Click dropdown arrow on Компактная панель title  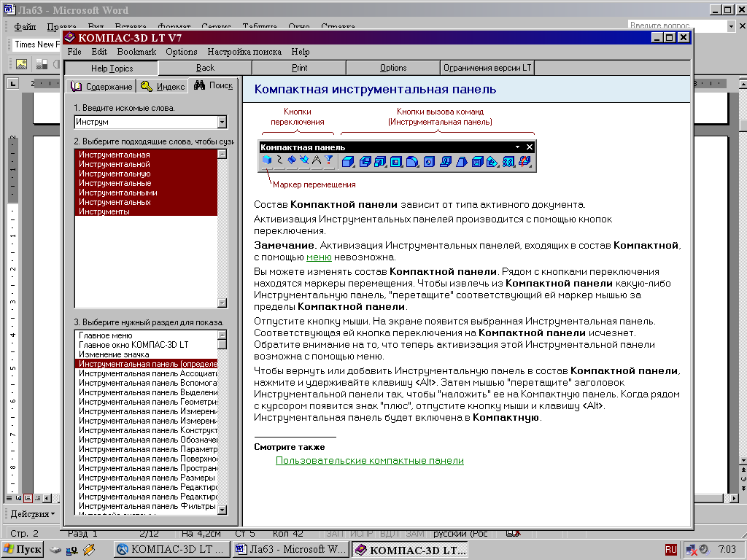pyautogui.click(x=517, y=147)
